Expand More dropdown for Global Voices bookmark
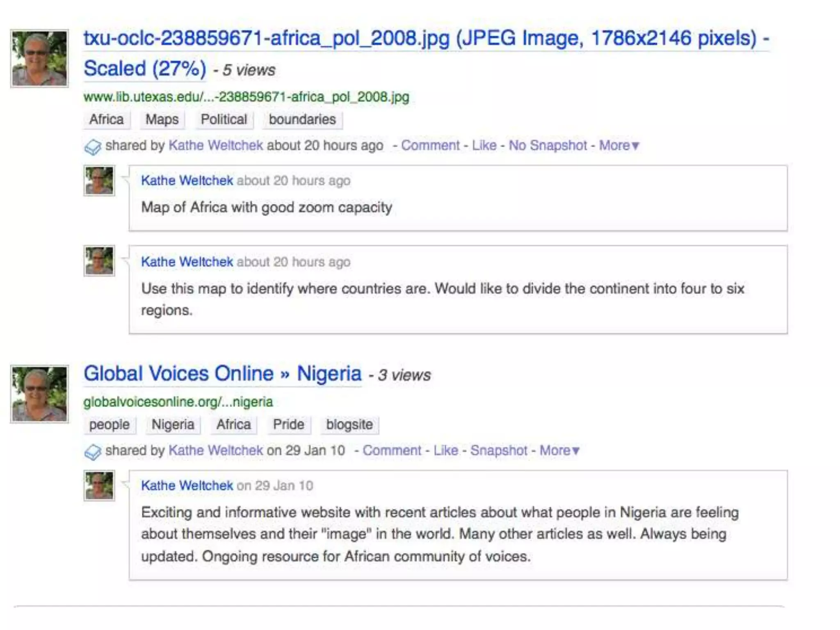This screenshot has height=630, width=840. pos(559,450)
